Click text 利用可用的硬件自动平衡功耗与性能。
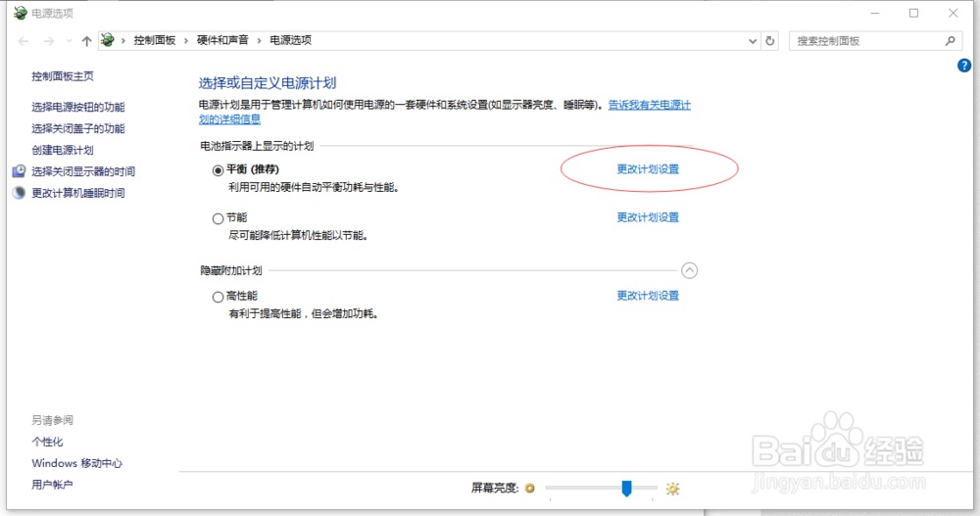980x516 pixels. (314, 187)
